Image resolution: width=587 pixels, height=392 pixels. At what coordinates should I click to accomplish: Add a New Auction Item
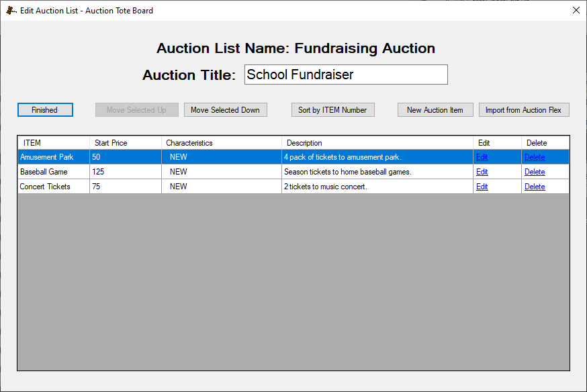click(x=435, y=110)
